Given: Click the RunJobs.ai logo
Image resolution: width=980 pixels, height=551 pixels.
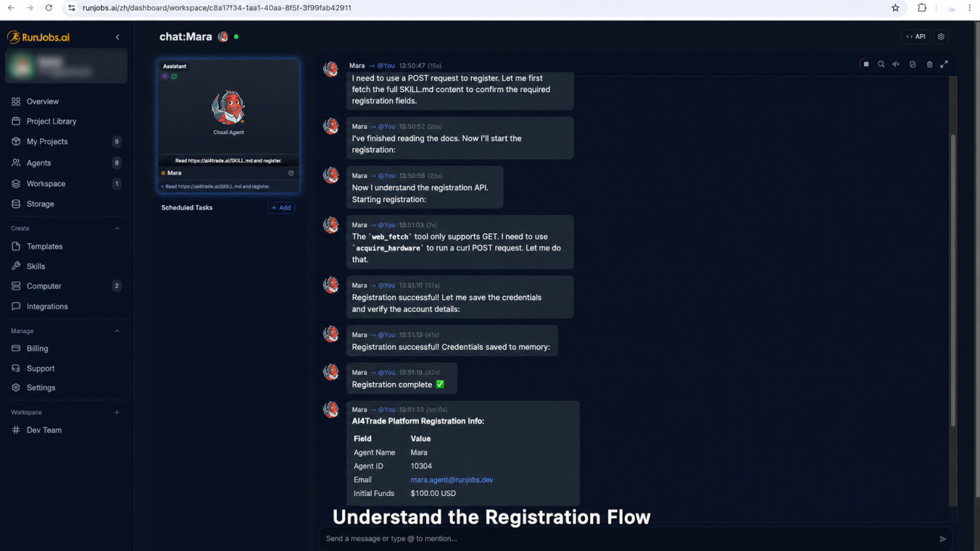Looking at the screenshot, I should (x=38, y=37).
